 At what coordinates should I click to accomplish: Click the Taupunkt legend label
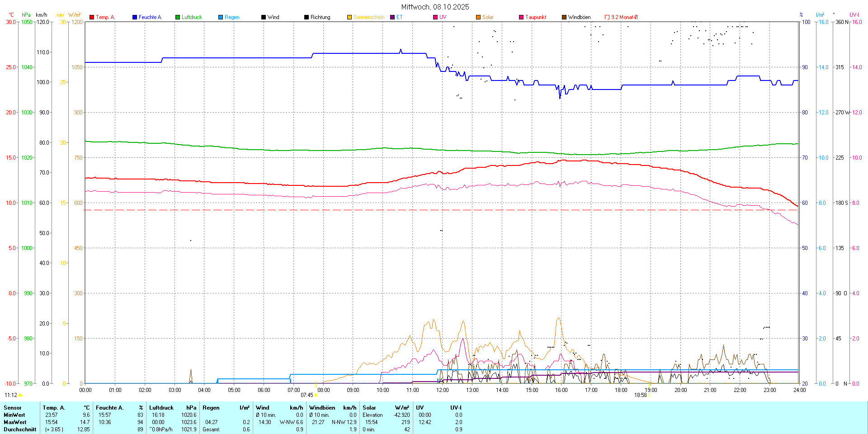[x=536, y=17]
